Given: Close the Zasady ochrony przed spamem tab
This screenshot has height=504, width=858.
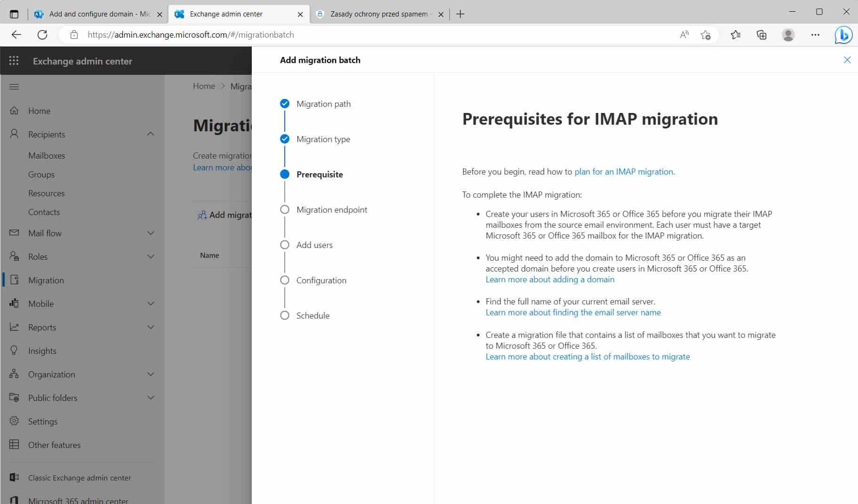Looking at the screenshot, I should coord(441,14).
